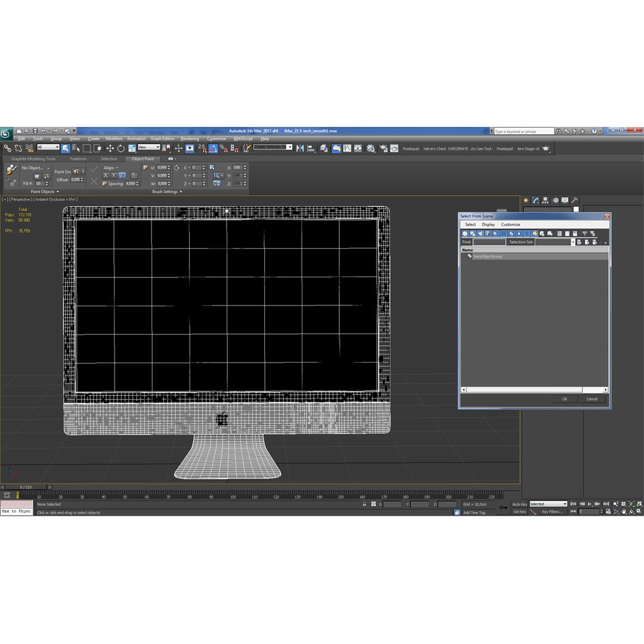Activate the Select and Scale tool
The height and width of the screenshot is (644, 644).
tap(132, 148)
